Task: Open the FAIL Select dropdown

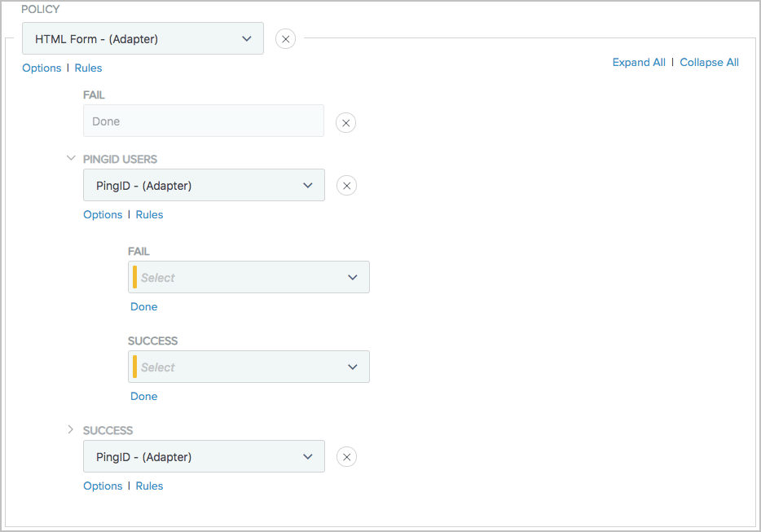Action: pos(353,277)
